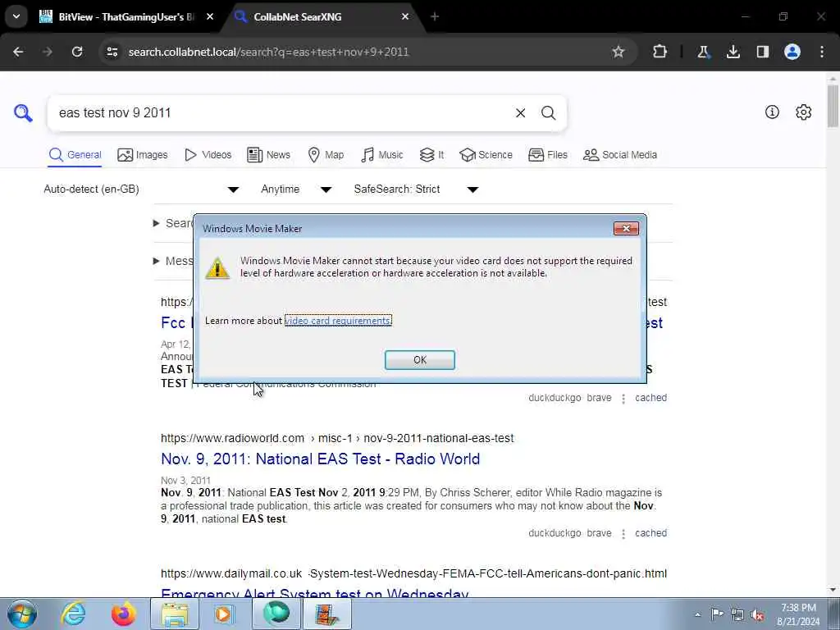
Task: Open Windows Media Player from taskbar
Action: coord(224,614)
